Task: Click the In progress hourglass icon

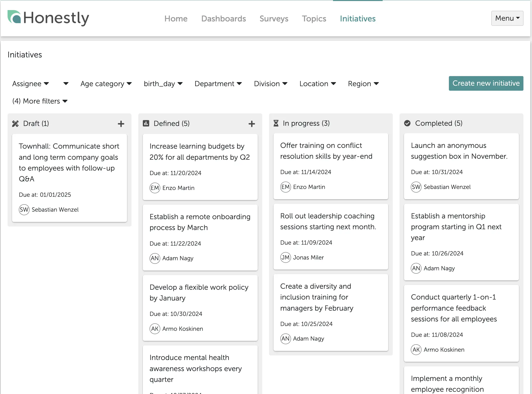Action: (276, 123)
